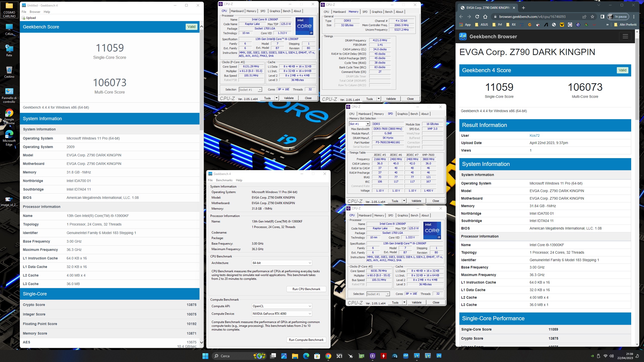Click Run Compute Benchmark button
This screenshot has height=362, width=644.
306,340
